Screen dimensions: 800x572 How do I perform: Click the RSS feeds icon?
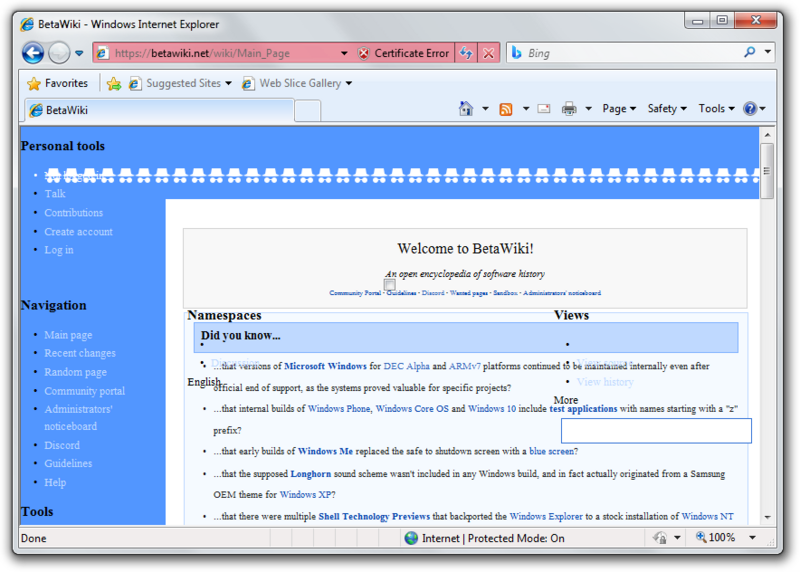pos(506,109)
